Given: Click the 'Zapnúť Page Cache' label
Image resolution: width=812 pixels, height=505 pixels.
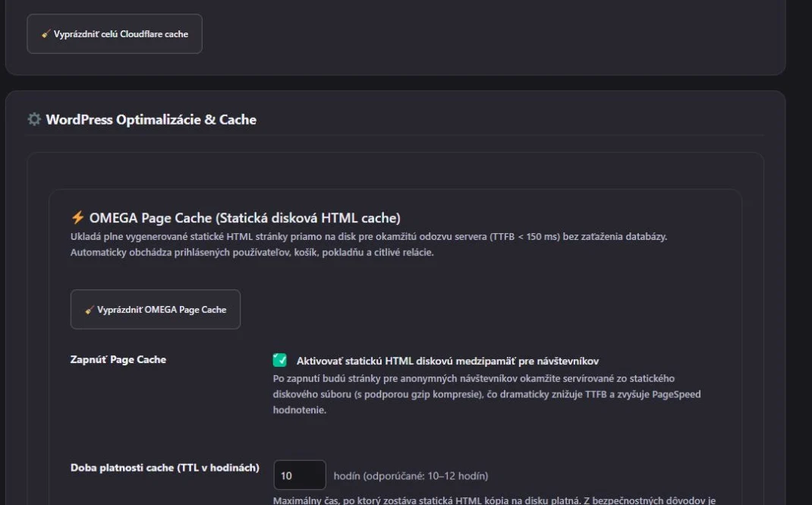Looking at the screenshot, I should coord(118,359).
